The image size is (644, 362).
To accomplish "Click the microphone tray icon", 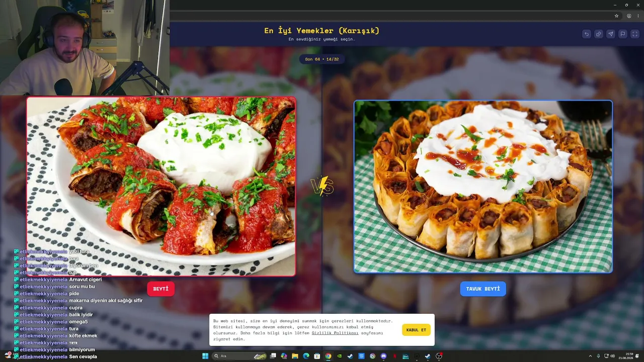I will coord(598,356).
